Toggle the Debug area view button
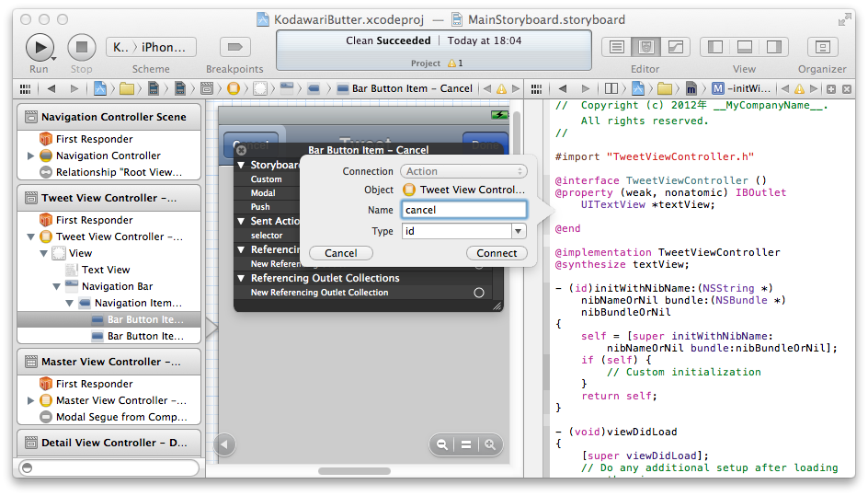 click(745, 47)
